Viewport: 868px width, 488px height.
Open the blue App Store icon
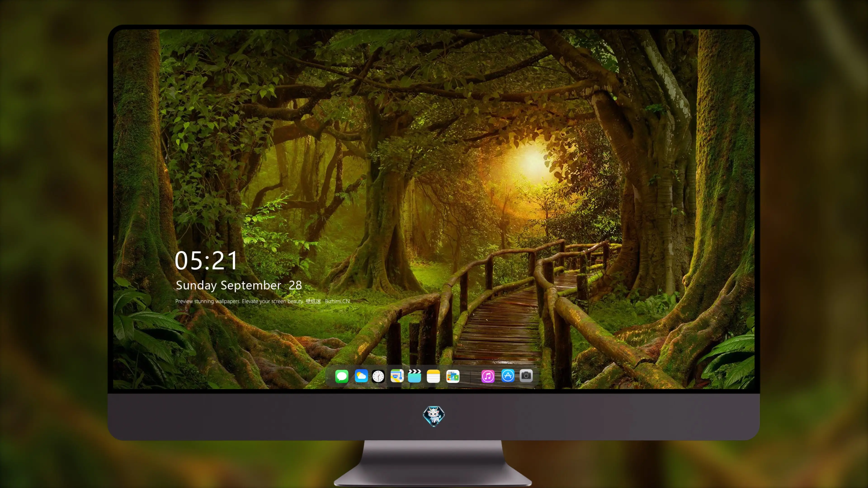[x=508, y=375]
